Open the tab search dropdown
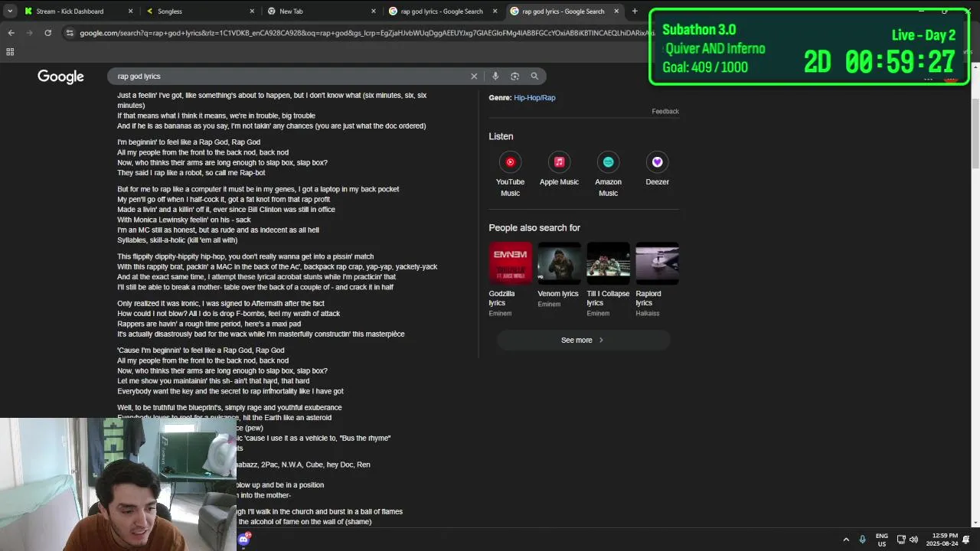980x551 pixels. 9,11
